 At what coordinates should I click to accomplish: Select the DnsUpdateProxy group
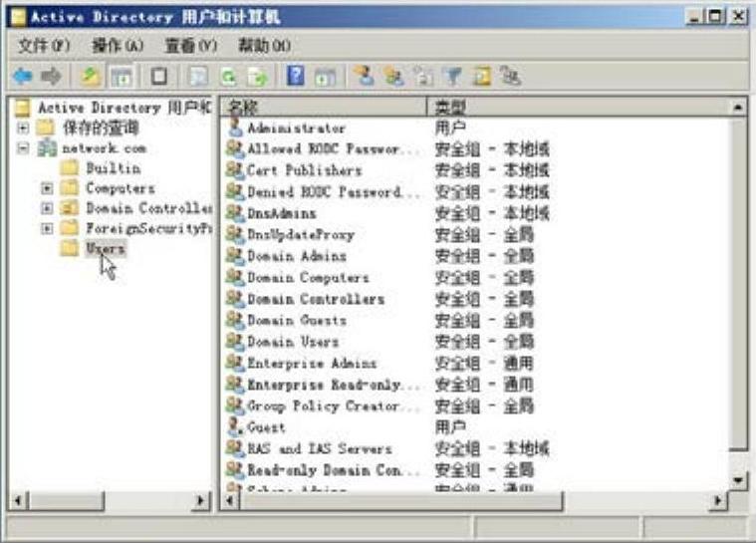coord(301,234)
